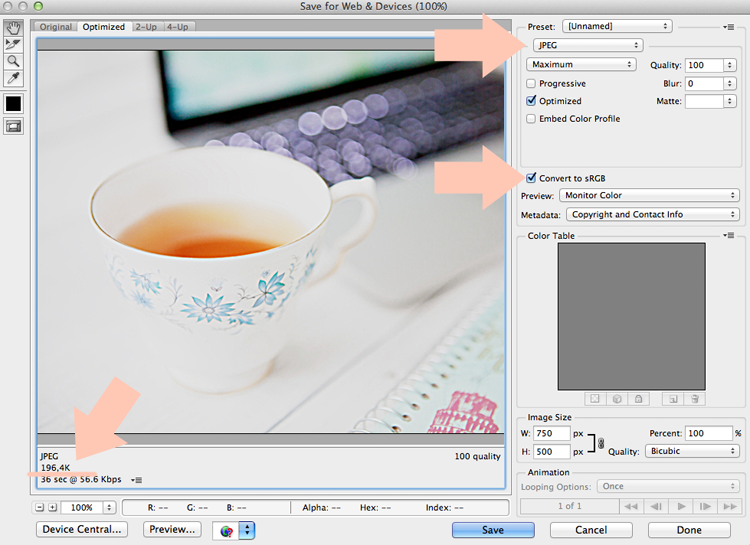Open the Preset optimize menu icon

click(x=728, y=27)
